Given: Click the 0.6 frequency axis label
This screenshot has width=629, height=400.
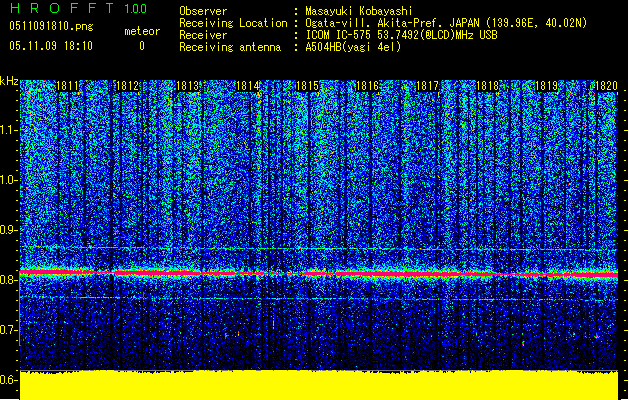Looking at the screenshot, I should coord(8,380).
